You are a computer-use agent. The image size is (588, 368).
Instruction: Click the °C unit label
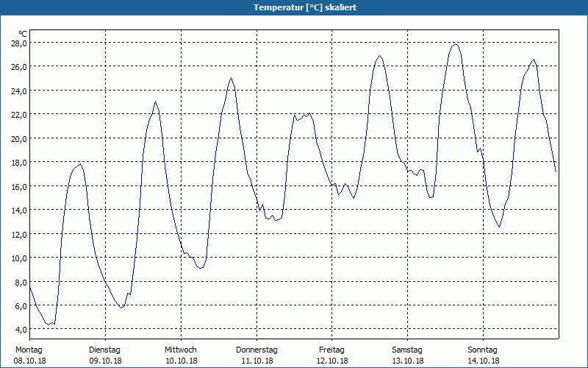tap(23, 35)
